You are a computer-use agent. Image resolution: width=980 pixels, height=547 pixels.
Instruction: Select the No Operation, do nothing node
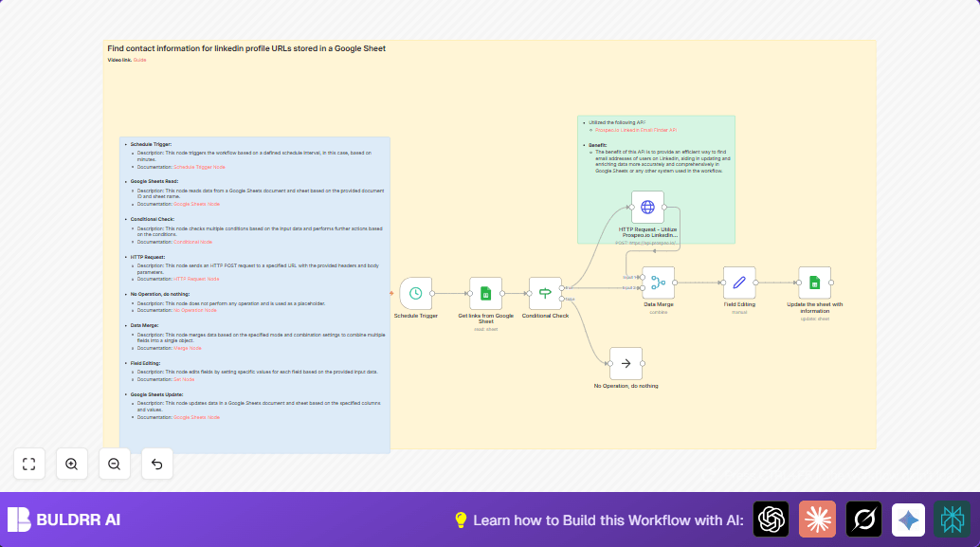[626, 363]
